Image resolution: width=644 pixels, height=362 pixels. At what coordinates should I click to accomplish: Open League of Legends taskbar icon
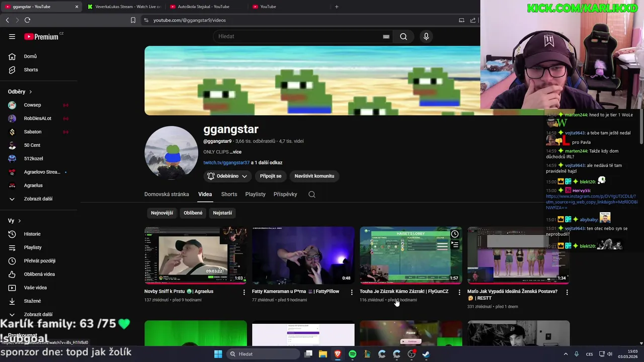367,354
